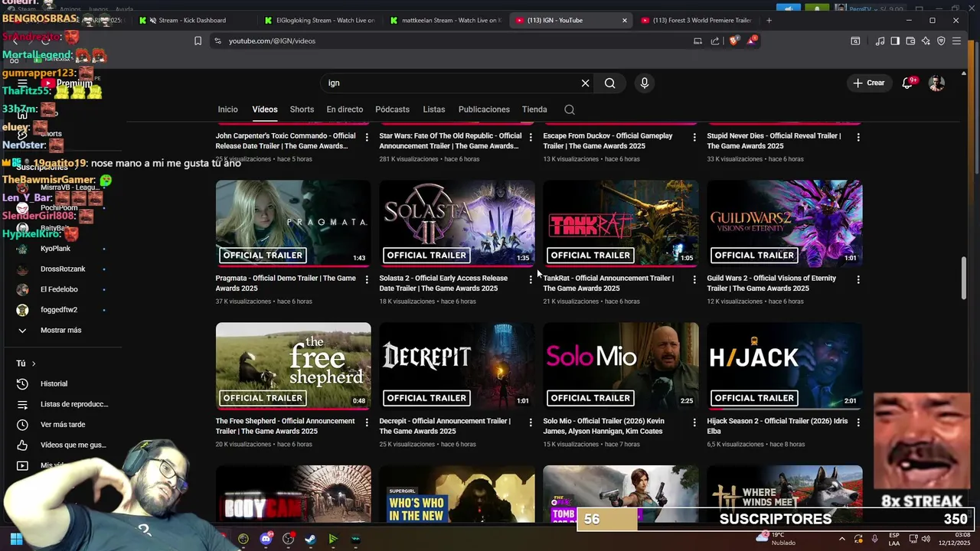The image size is (980, 551).
Task: Open a new browser tab
Action: [769, 21]
